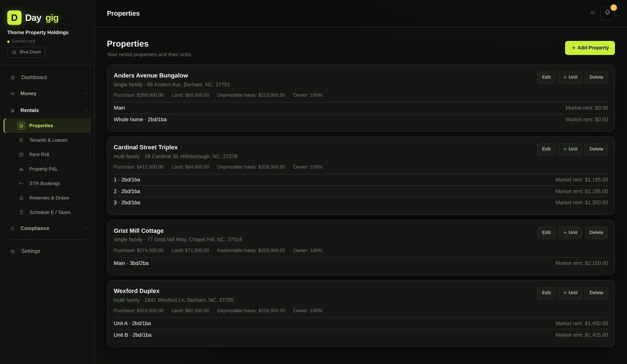Delete the Wexford Duplex property
Viewport: 627px width, 364px height.
point(596,293)
